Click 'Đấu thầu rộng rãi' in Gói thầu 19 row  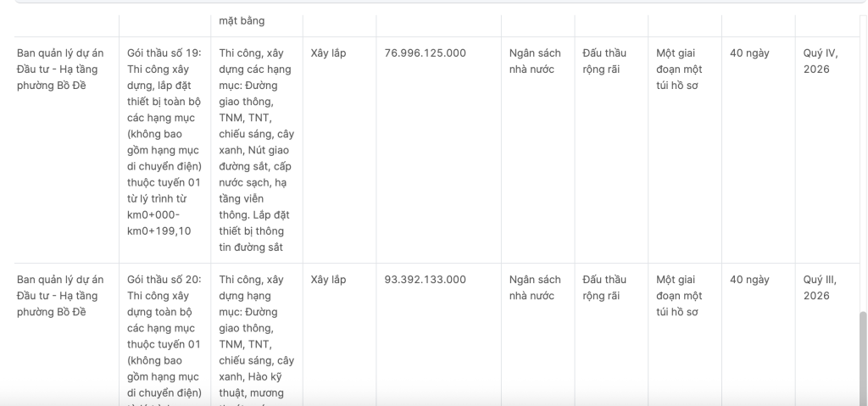pos(604,61)
